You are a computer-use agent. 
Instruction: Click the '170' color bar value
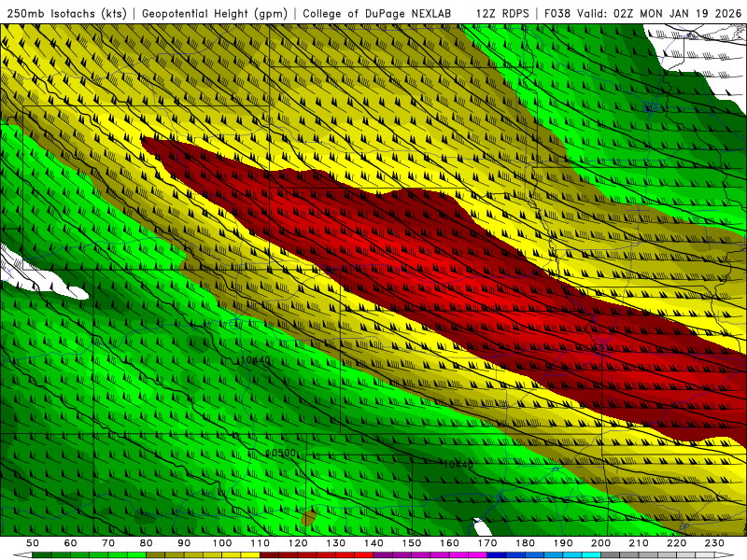tap(487, 543)
